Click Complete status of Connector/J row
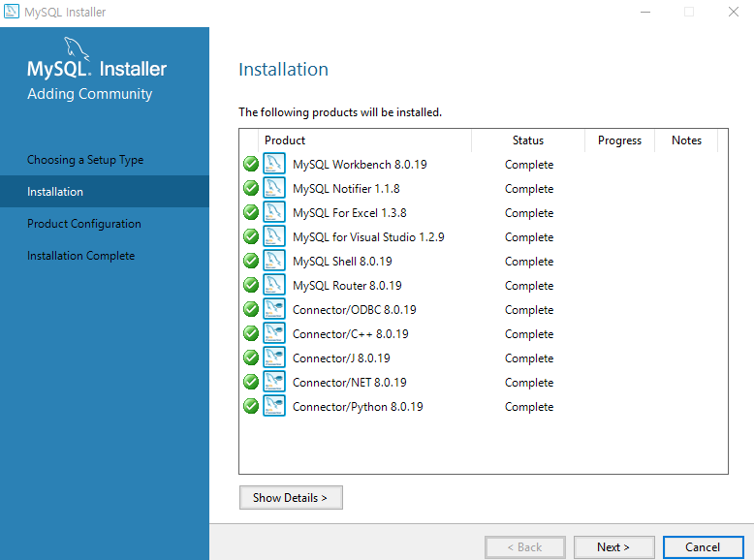This screenshot has height=560, width=754. click(529, 358)
